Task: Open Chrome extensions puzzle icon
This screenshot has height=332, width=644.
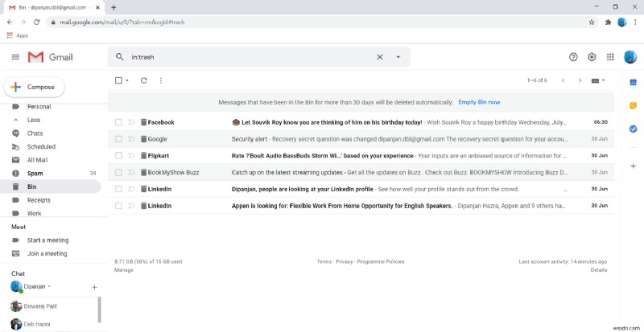Action: coord(609,23)
